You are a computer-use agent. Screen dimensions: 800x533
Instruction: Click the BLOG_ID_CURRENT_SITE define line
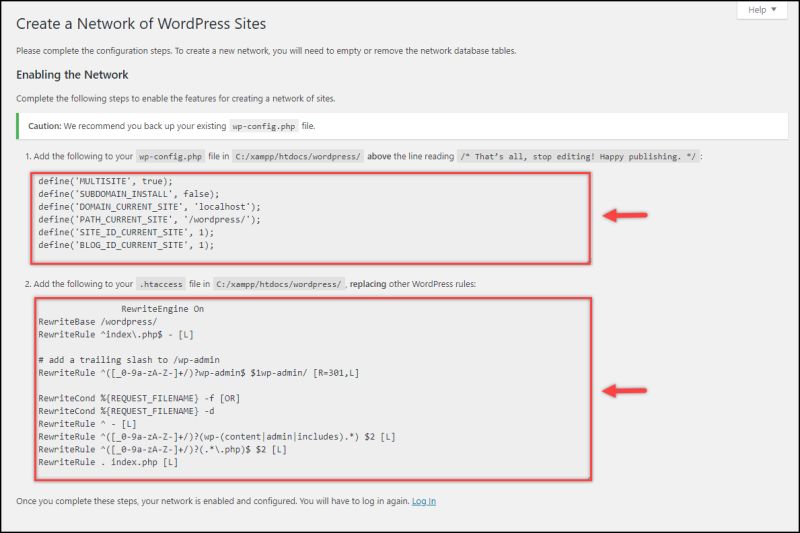(126, 245)
